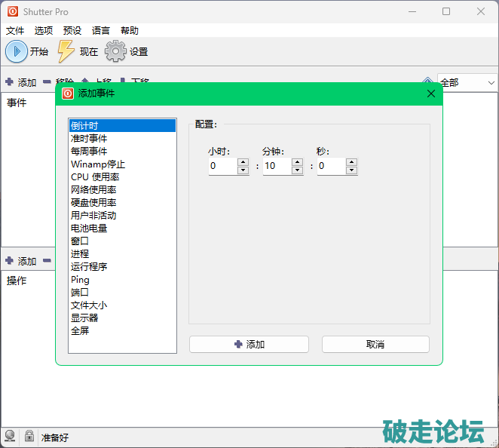This screenshot has height=448, width=499.
Task: Open the 语言 (Language) menu
Action: click(x=101, y=31)
